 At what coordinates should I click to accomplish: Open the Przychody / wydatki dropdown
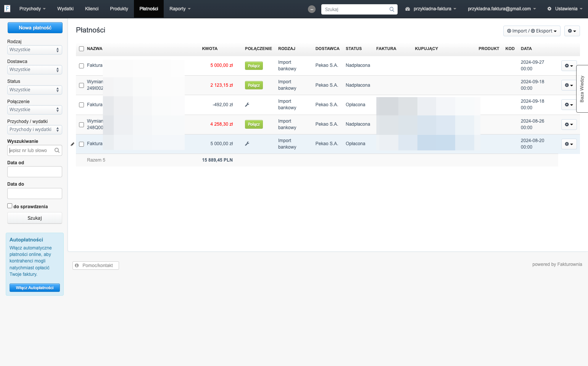(x=35, y=130)
